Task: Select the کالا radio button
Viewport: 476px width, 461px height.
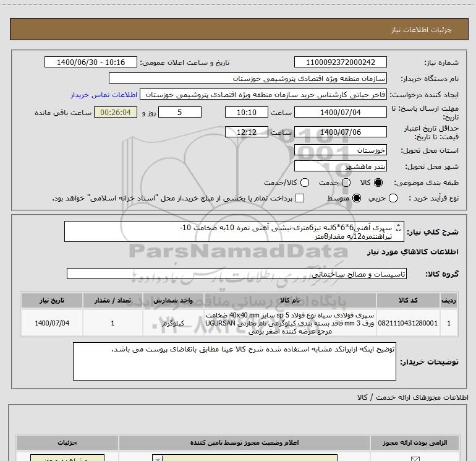Action: pyautogui.click(x=378, y=183)
